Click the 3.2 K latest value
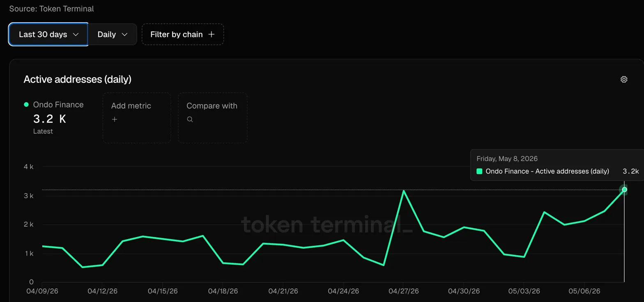The width and height of the screenshot is (644, 302). [x=49, y=119]
